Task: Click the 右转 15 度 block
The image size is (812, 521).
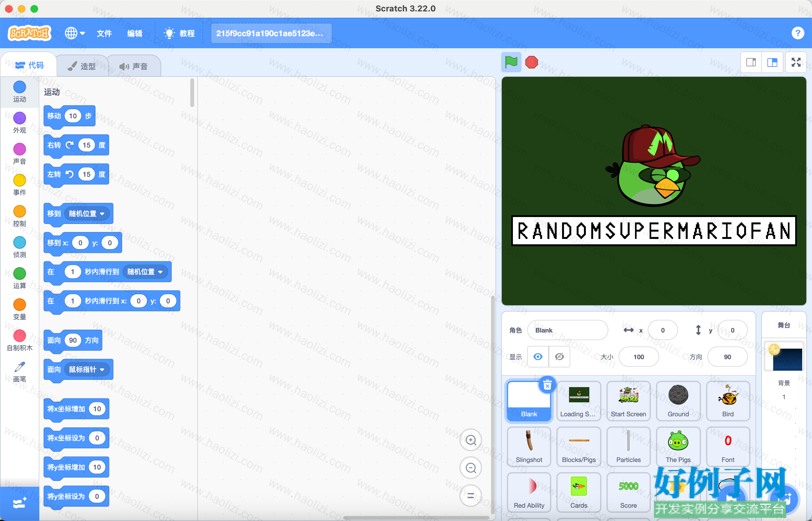Action: [x=76, y=146]
